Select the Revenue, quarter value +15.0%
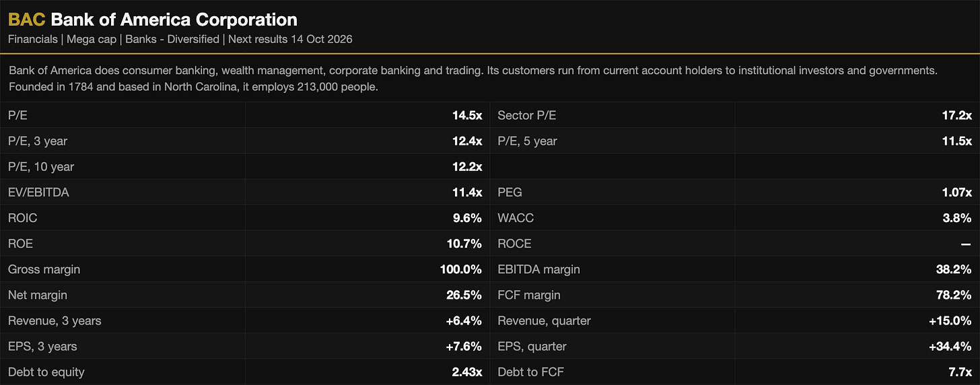The height and width of the screenshot is (385, 980). [951, 320]
